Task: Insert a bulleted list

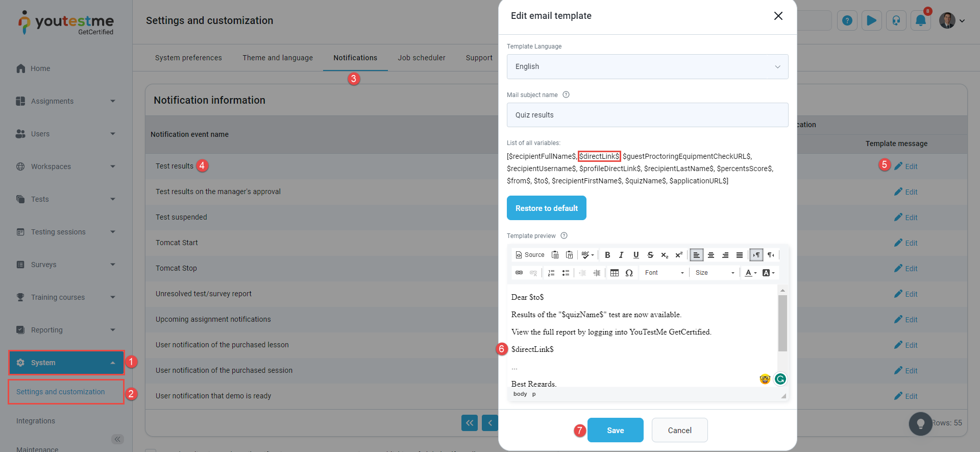Action: click(566, 273)
